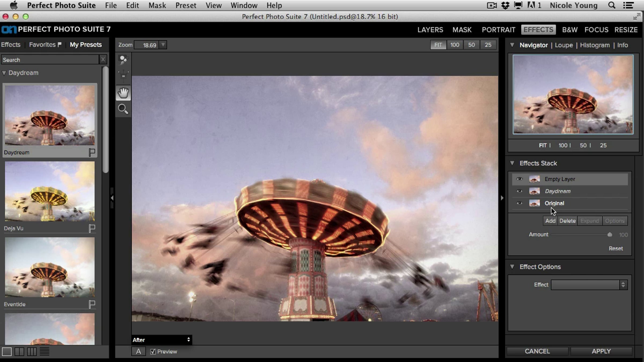
Task: Hide the Daydream effect layer
Action: tap(519, 191)
